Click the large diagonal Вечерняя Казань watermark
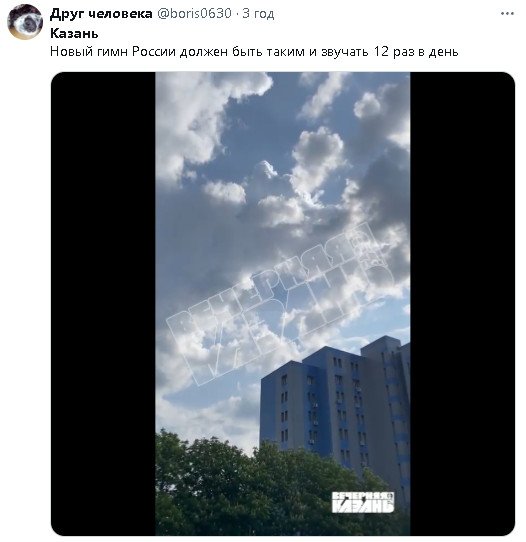 [280, 304]
